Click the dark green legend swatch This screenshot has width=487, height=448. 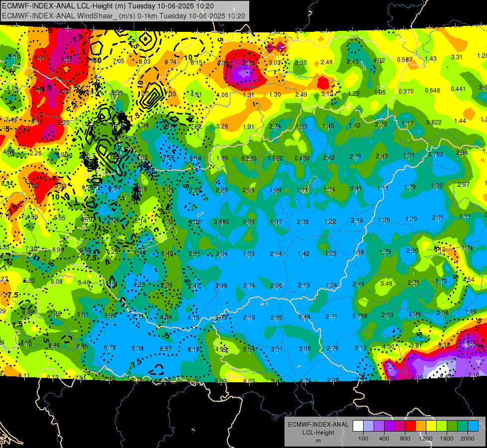click(452, 426)
